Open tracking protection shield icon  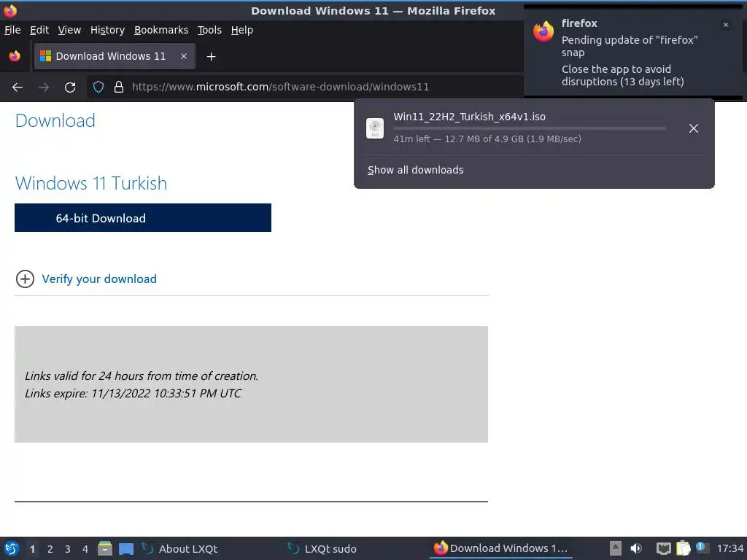tap(98, 87)
